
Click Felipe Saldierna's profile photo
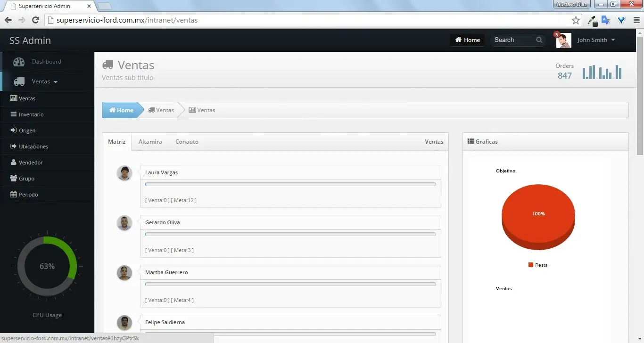point(124,323)
